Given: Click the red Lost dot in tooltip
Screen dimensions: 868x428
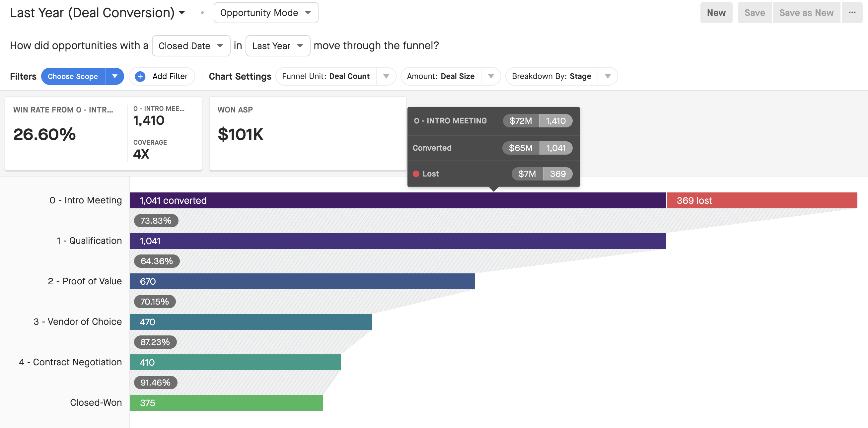Looking at the screenshot, I should click(416, 174).
